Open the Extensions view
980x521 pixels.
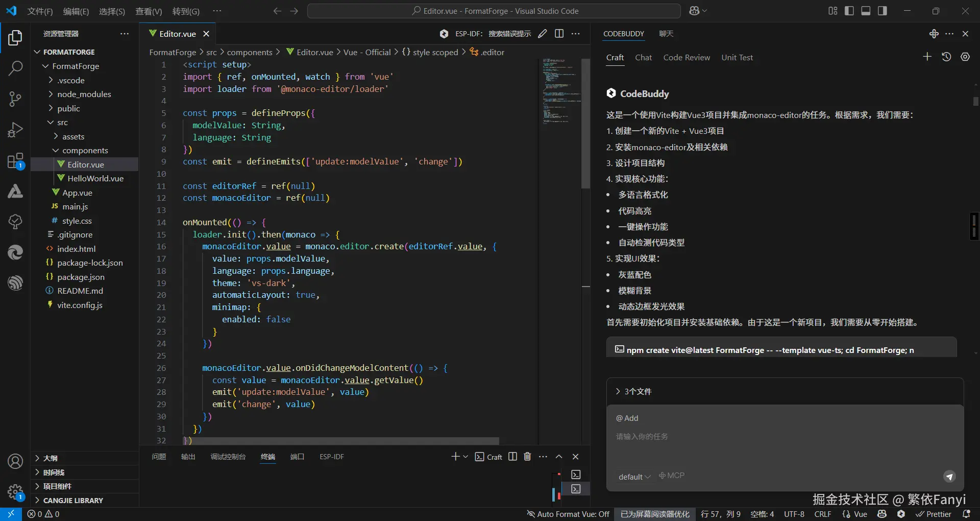15,161
